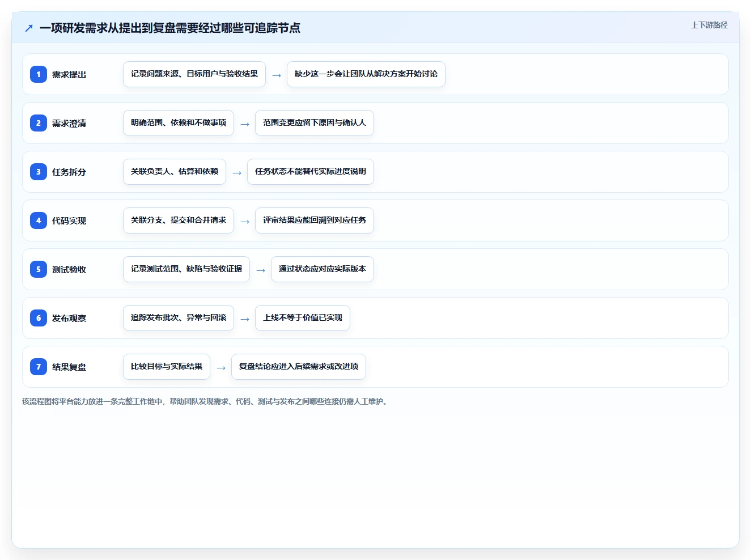This screenshot has height=560, width=751.
Task: Click the arrow in the 需求提出 row
Action: point(277,75)
